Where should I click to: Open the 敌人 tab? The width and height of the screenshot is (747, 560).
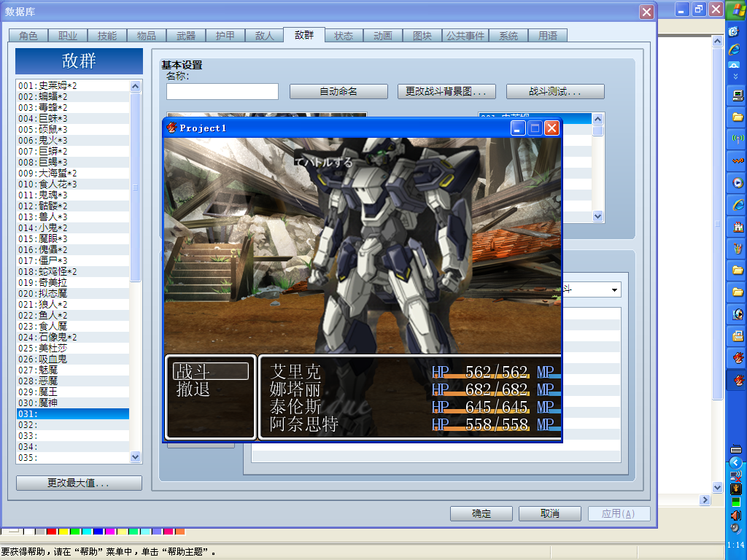(264, 36)
